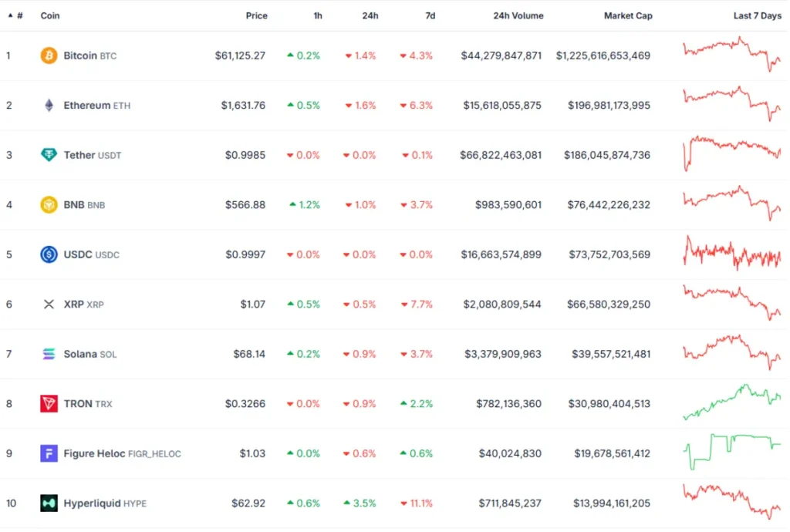Click Tether 24h volume $66,822,463,081

pos(501,155)
